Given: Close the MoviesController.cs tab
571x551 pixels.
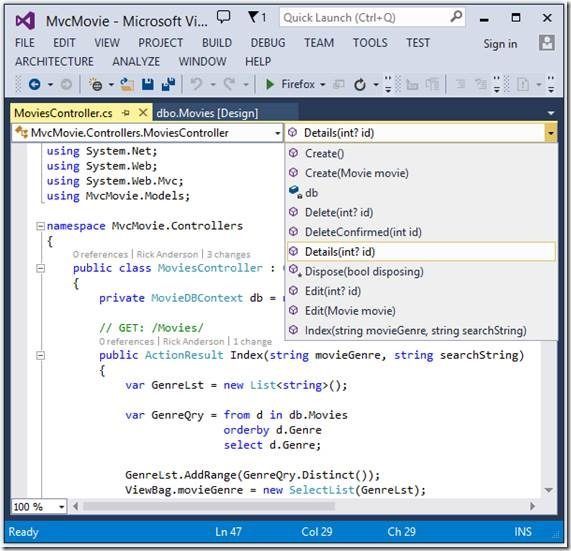Looking at the screenshot, I should (143, 113).
